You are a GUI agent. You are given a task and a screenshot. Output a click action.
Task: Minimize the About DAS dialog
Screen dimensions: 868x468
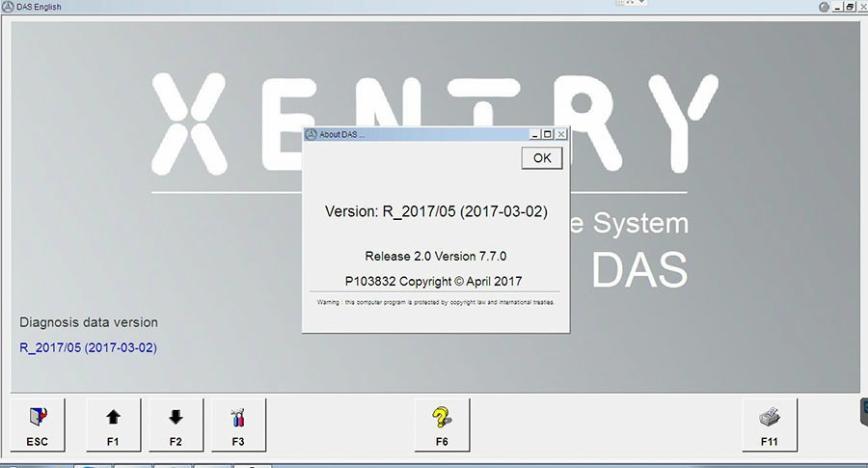(x=535, y=134)
